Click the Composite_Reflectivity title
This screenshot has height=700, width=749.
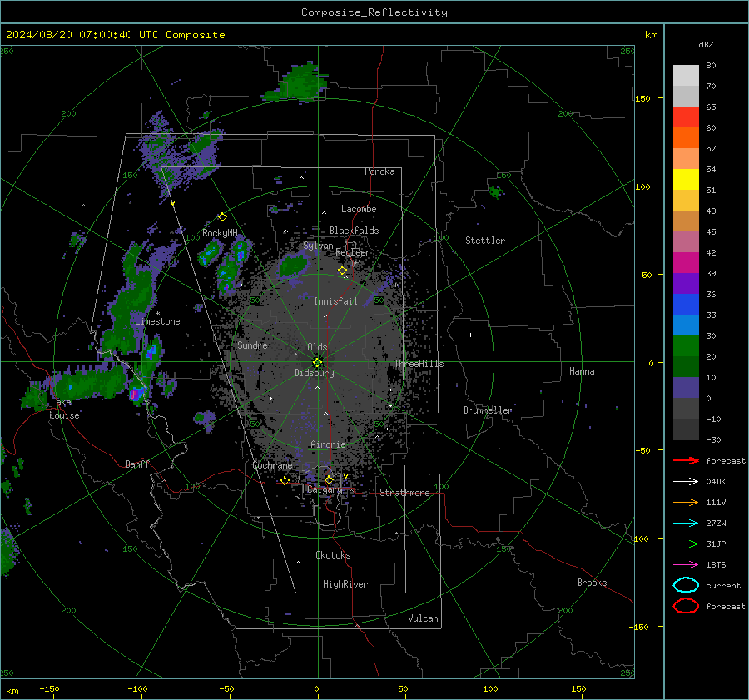[x=374, y=12]
